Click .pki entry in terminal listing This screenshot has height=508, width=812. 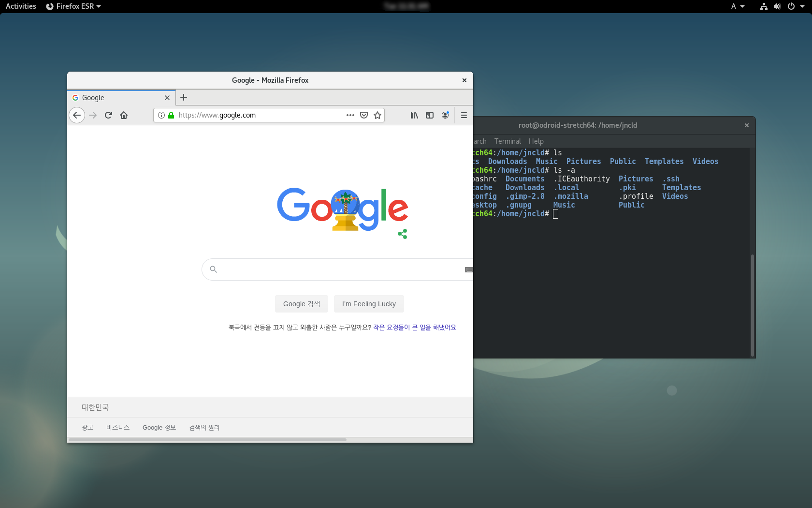627,188
